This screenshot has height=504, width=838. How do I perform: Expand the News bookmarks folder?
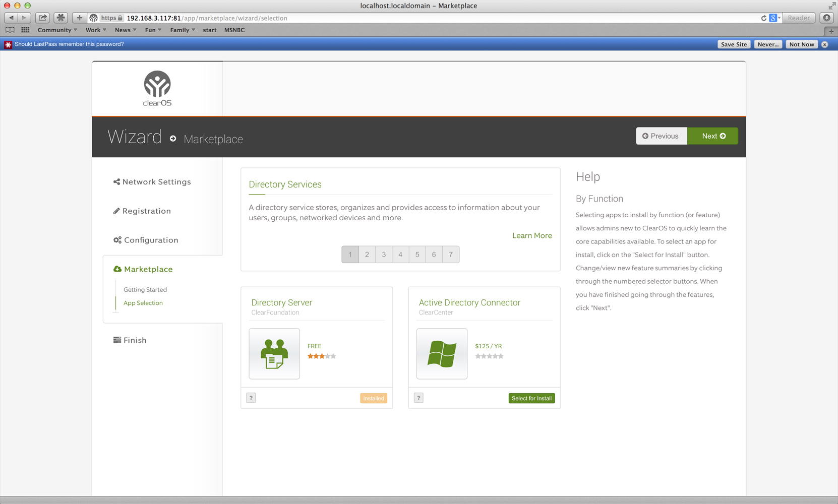tap(126, 30)
